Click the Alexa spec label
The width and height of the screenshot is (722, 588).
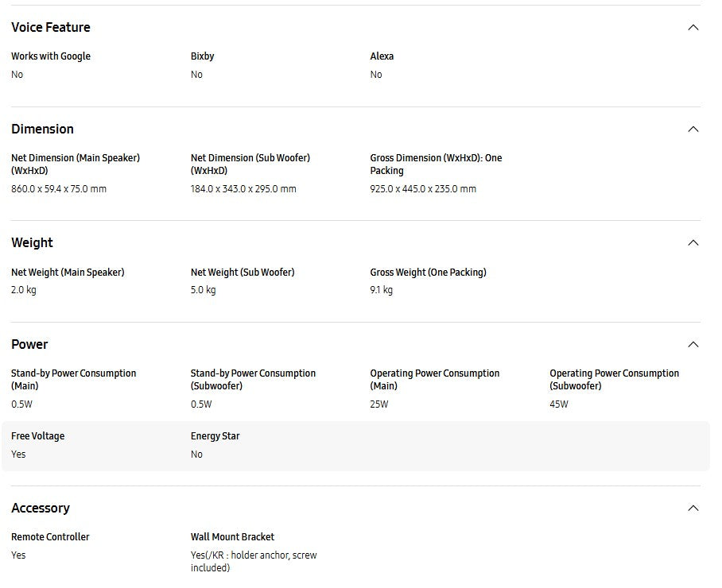point(382,56)
